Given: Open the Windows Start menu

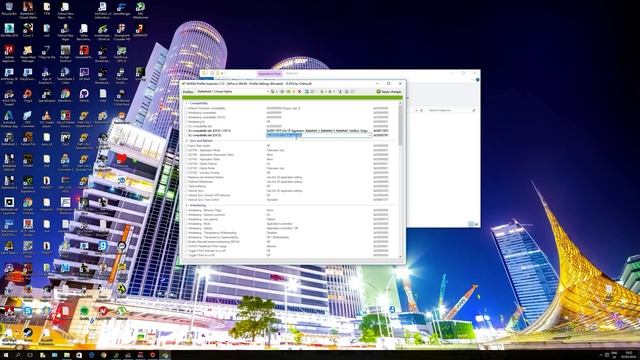Looking at the screenshot, I should 6,355.
